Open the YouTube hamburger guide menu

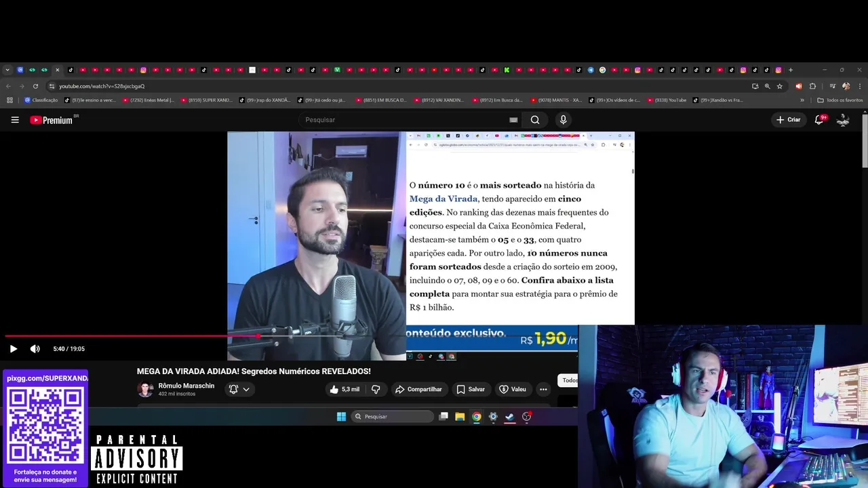coord(15,120)
